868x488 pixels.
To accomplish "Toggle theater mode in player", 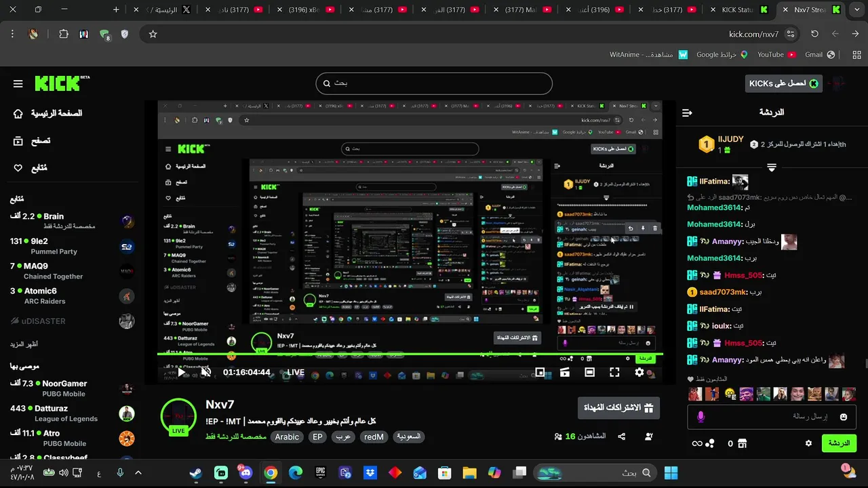I will pos(589,372).
